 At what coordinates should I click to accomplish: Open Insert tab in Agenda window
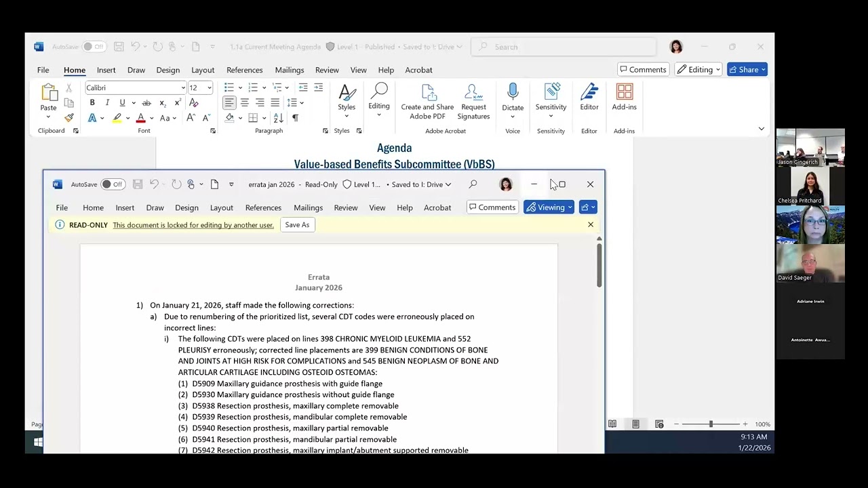coord(106,70)
